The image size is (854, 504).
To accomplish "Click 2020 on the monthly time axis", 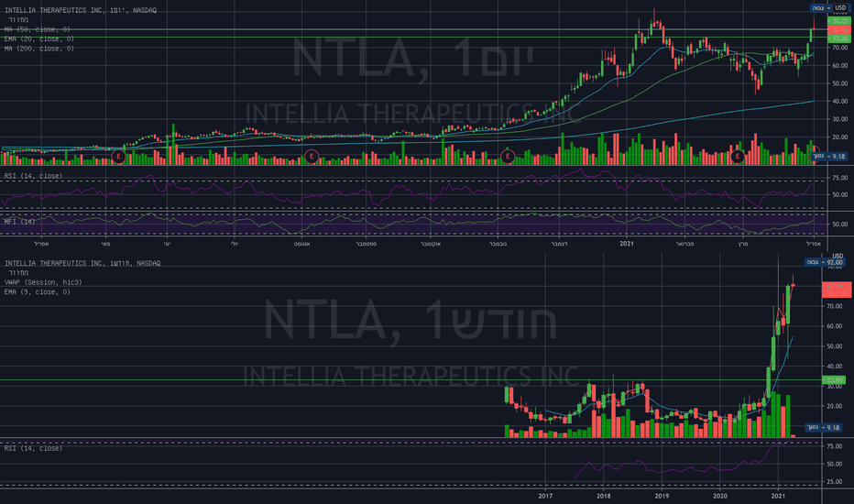I will tap(720, 496).
